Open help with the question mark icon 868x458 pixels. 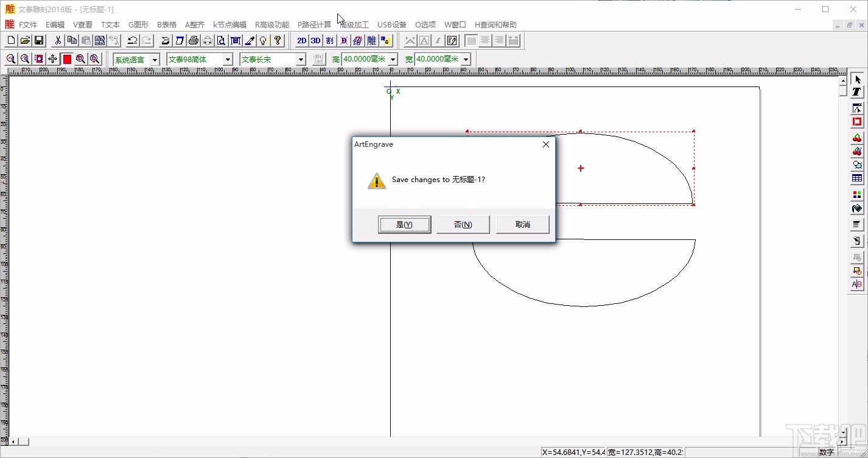click(x=278, y=41)
